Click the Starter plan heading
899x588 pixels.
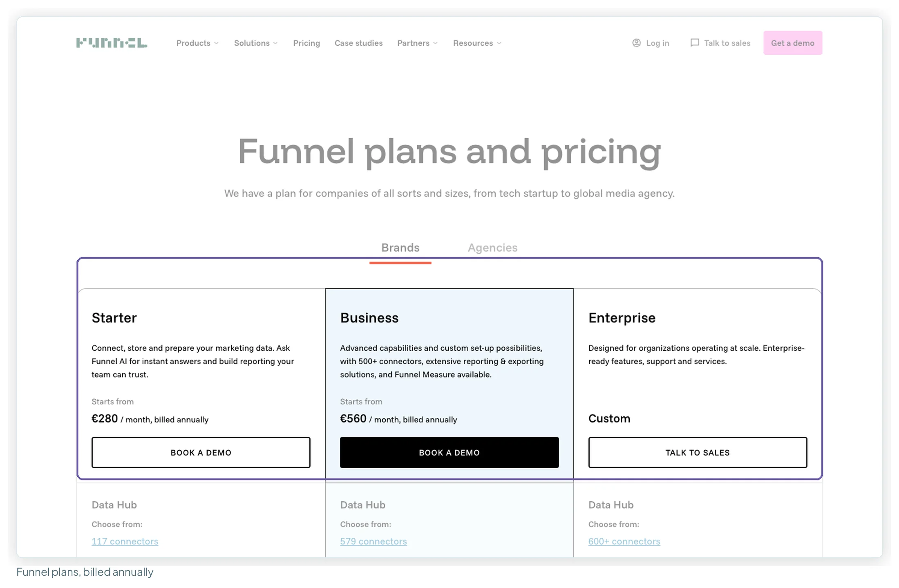[114, 317]
